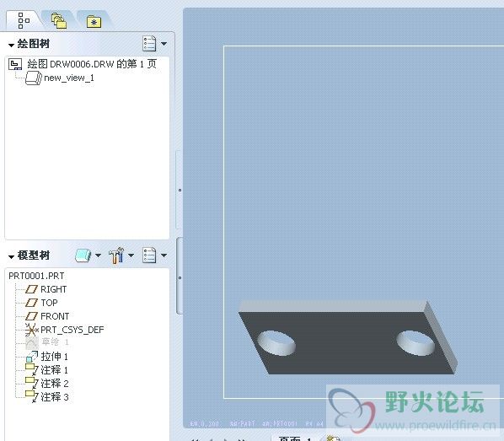Expand dropdown next to model tree tools
This screenshot has width=504, height=441.
(131, 255)
